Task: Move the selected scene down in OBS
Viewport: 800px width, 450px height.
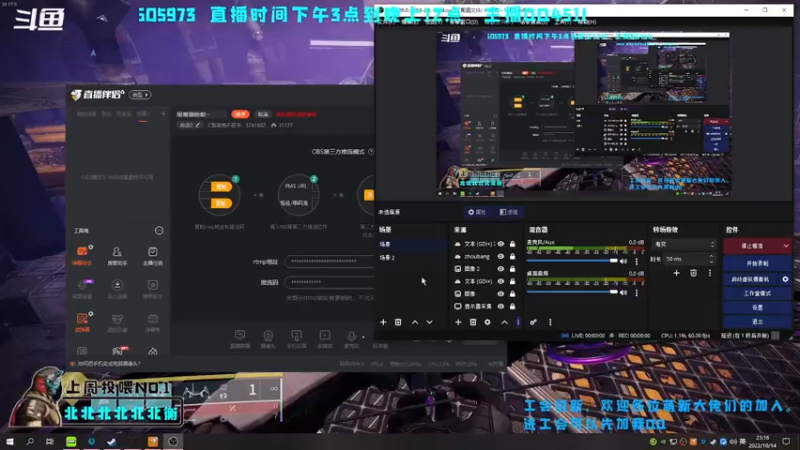Action: tap(430, 322)
